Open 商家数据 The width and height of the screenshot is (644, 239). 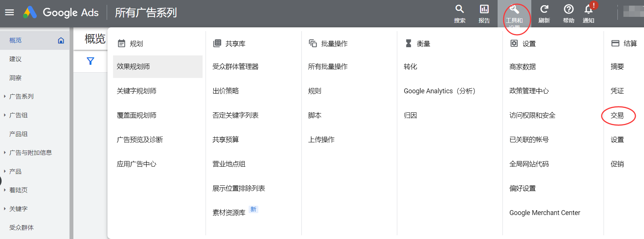(523, 67)
